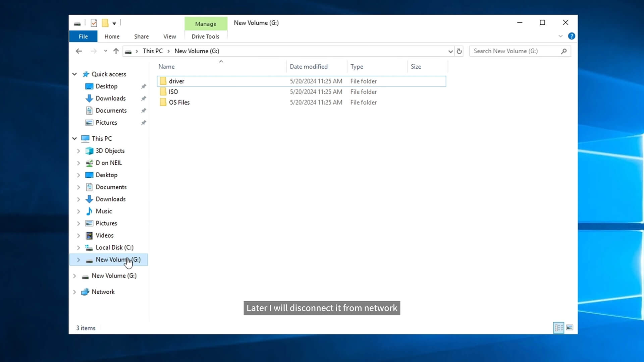Toggle This PC tree expand arrow

tap(74, 138)
